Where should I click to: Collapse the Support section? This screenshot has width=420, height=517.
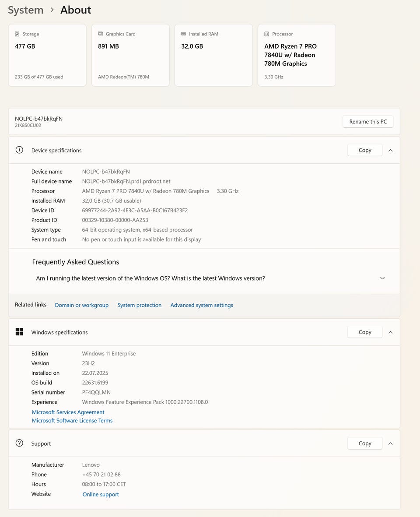(x=391, y=443)
